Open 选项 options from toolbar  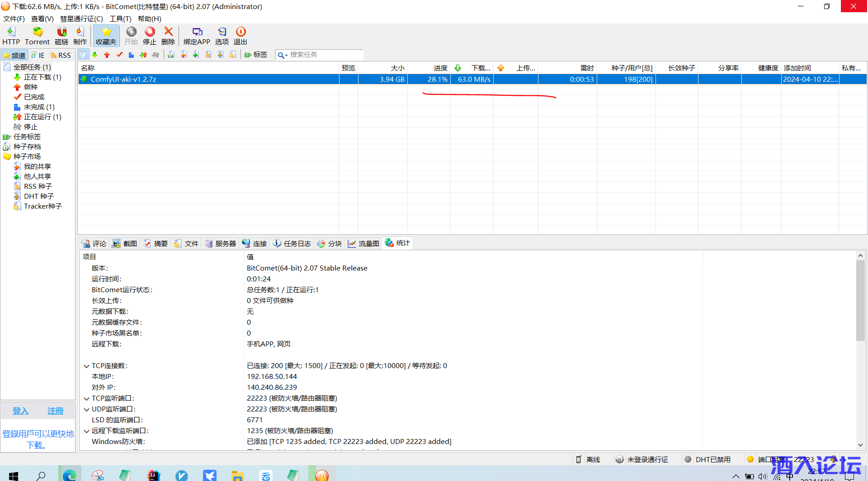pos(222,36)
